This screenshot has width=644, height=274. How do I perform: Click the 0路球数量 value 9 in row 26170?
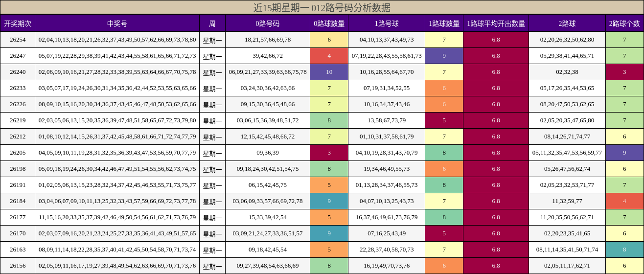tap(329, 233)
